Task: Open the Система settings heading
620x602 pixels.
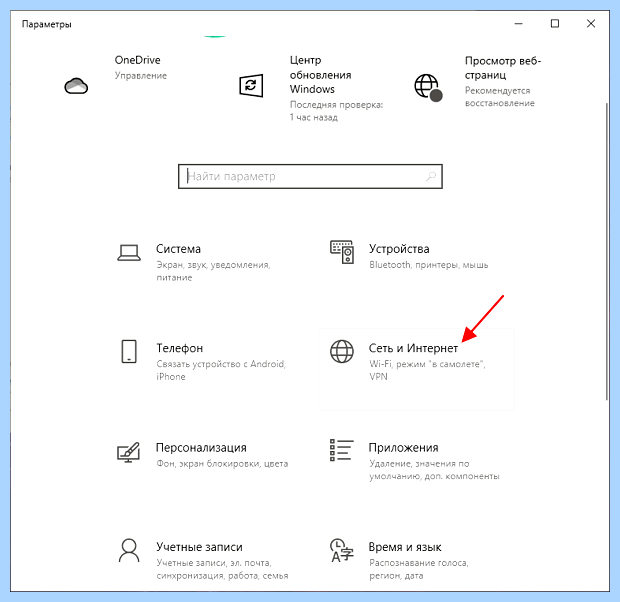Action: point(178,249)
